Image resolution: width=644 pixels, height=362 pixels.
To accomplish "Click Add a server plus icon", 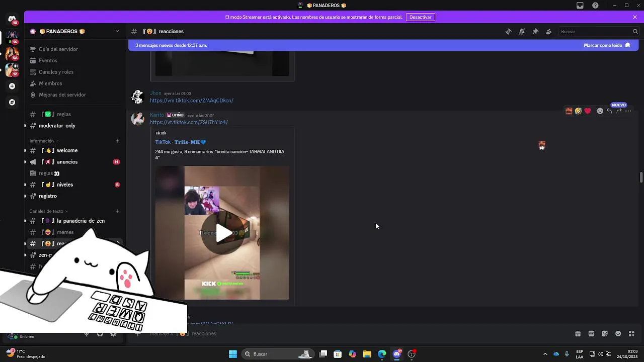I will coord(12,86).
